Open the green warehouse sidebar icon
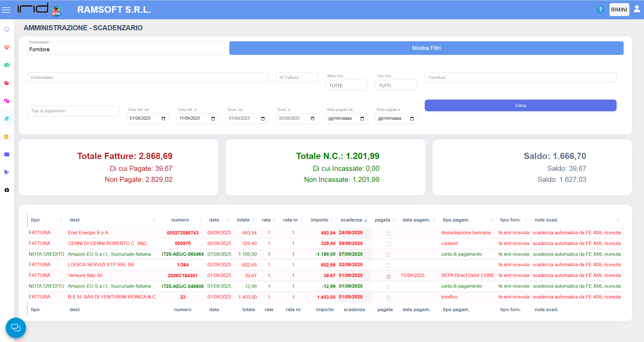The width and height of the screenshot is (644, 342). 7,65
